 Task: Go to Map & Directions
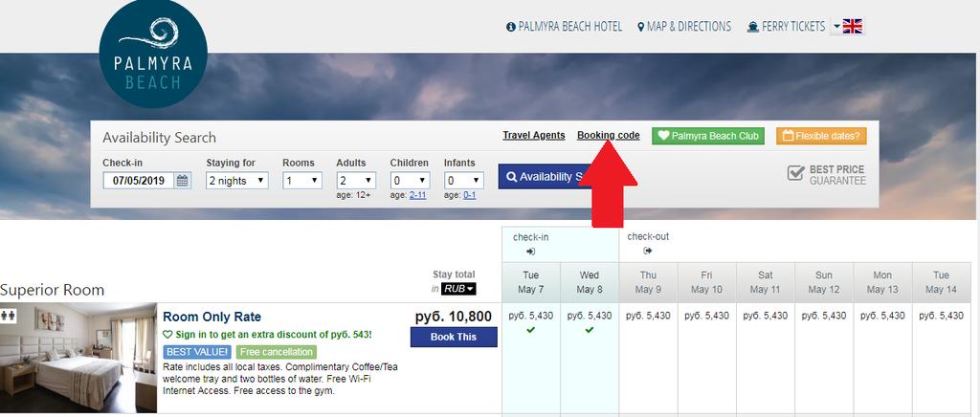[684, 27]
